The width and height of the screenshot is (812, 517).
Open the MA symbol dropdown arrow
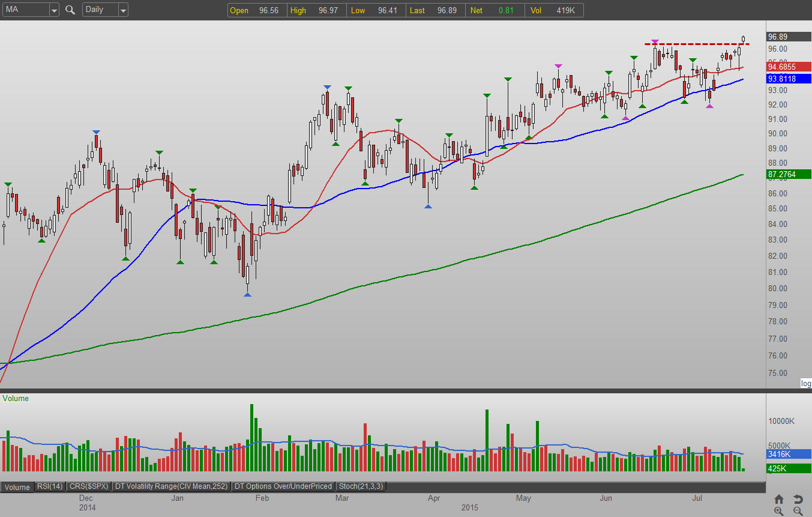coord(53,10)
